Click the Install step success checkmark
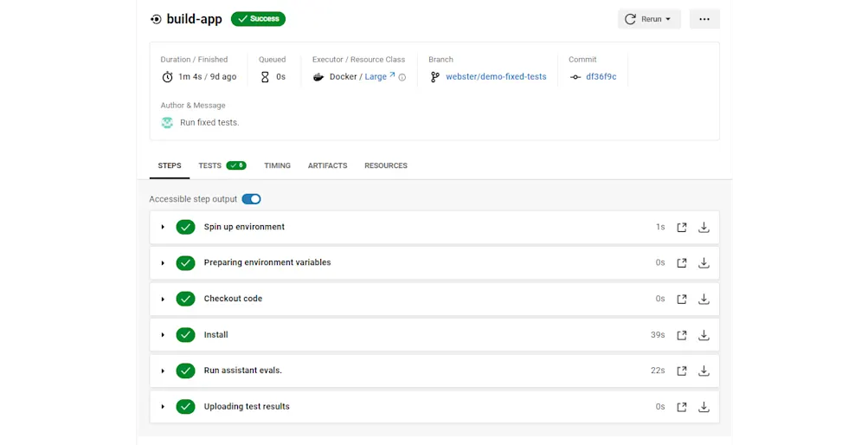This screenshot has height=445, width=868. pos(185,335)
